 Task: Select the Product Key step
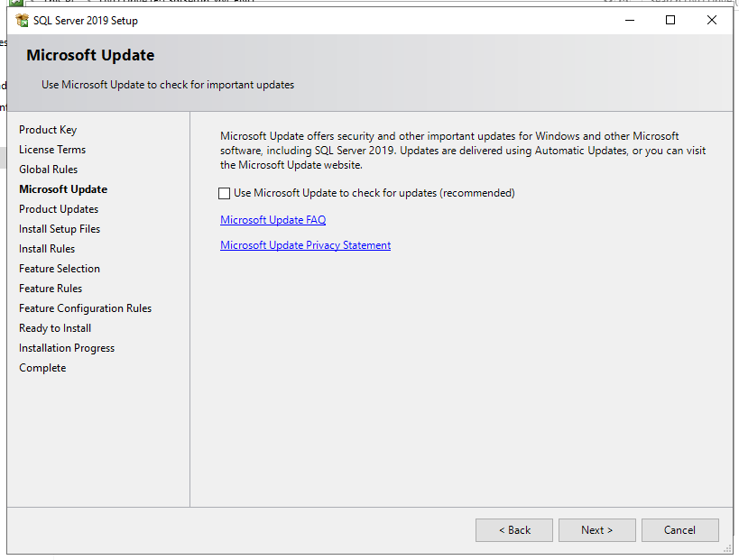coord(48,130)
